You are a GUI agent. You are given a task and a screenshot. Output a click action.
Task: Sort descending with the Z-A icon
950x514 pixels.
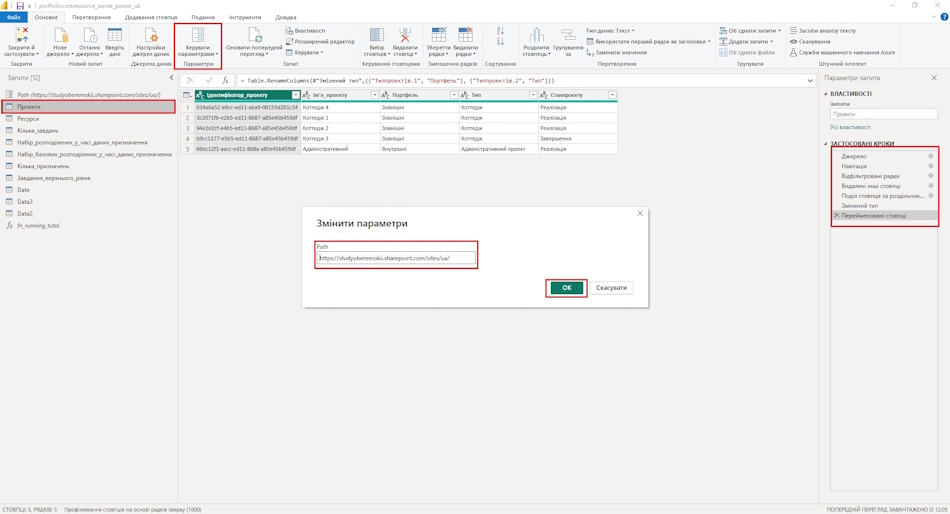pyautogui.click(x=500, y=41)
